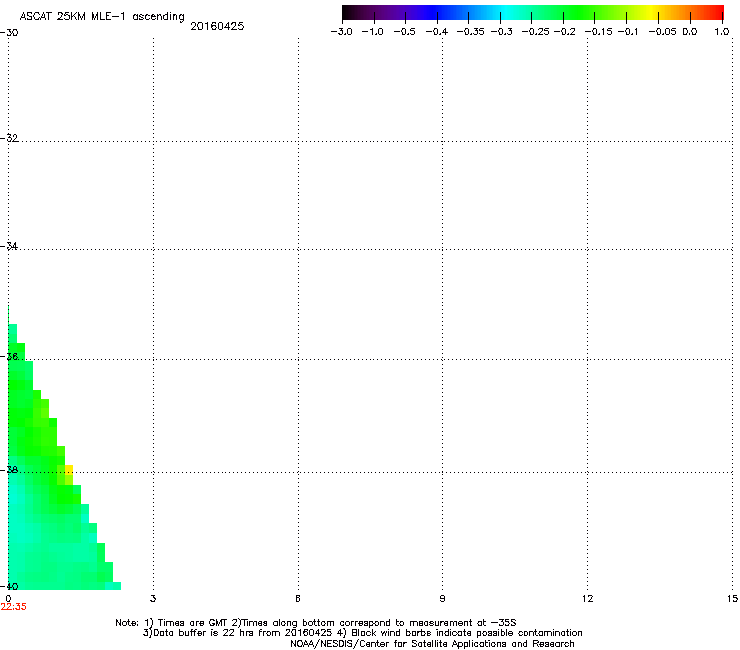The height and width of the screenshot is (650, 740).
Task: Click longitude axis label 12
Action: pos(588,599)
